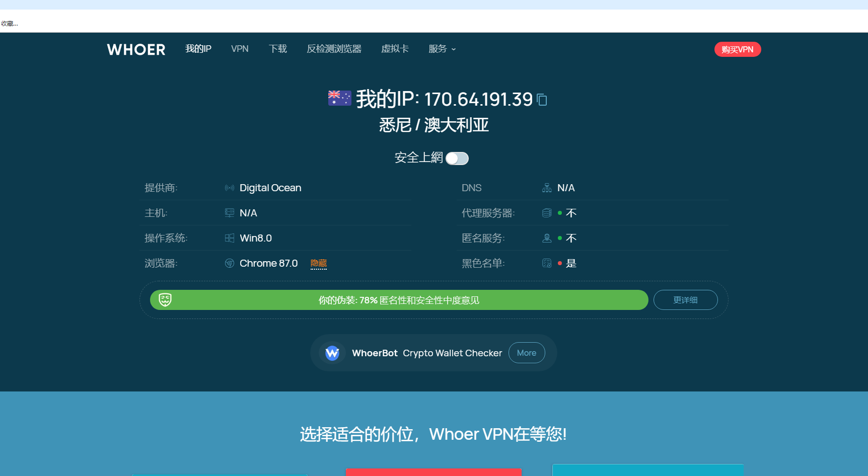
Task: Click the orange 隐藏 link next to Chrome 87.0
Action: coord(319,263)
